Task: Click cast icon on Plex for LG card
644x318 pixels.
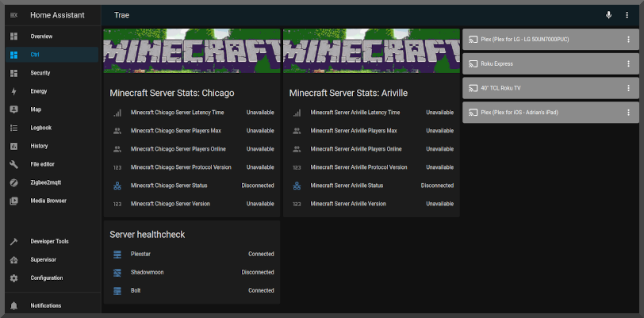Action: [x=472, y=39]
